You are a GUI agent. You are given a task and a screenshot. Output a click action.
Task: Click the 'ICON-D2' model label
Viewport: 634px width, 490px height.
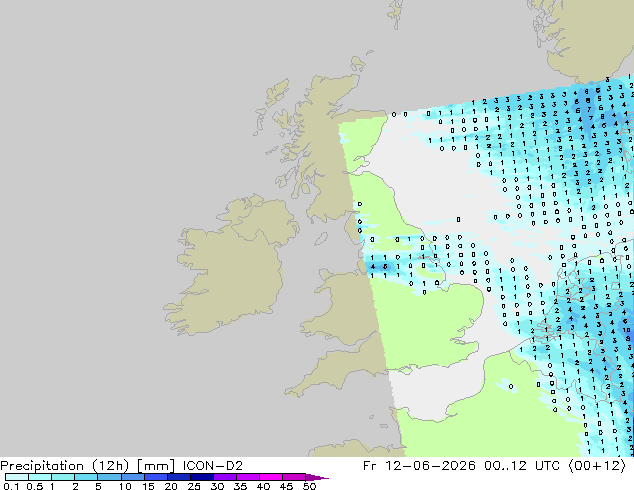click(x=213, y=466)
